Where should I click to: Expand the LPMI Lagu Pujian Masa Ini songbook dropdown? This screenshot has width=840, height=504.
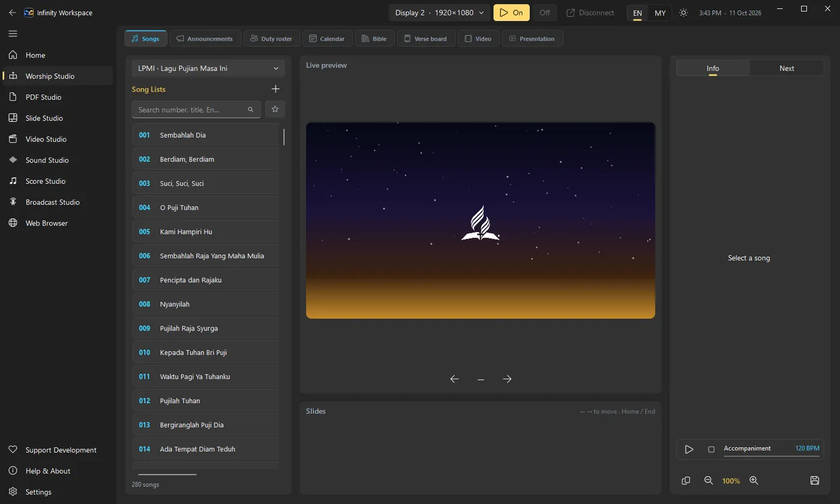(x=208, y=68)
